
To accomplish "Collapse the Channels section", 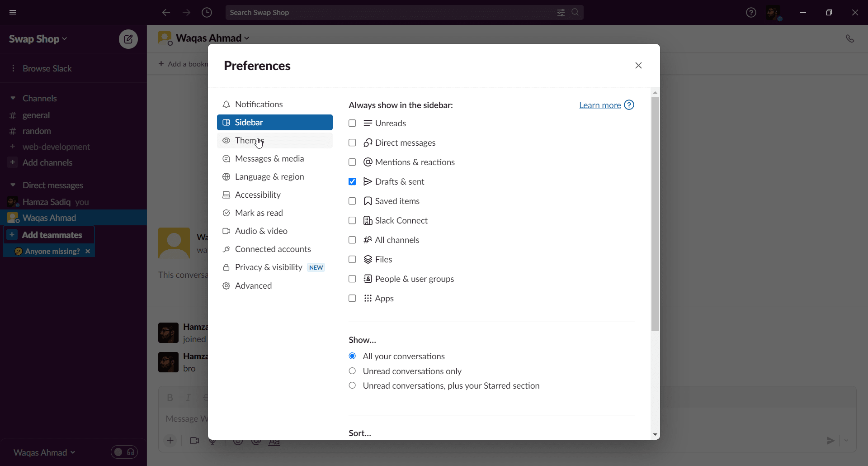I will [x=13, y=98].
